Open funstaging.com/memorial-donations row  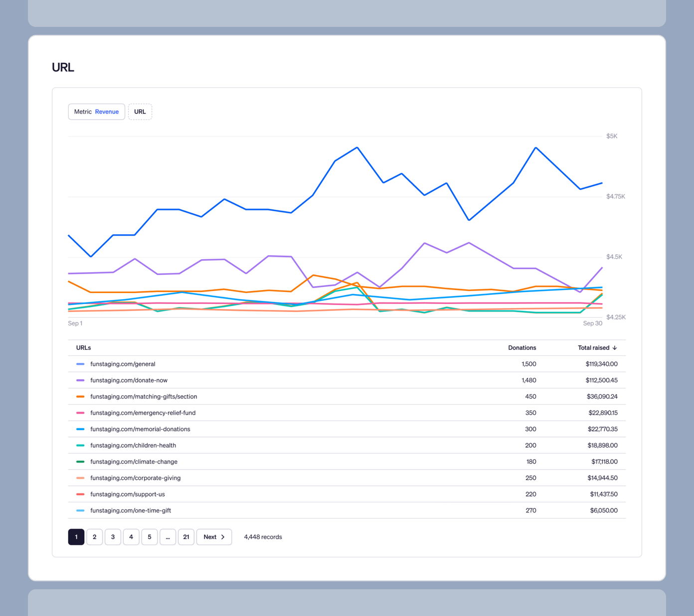[140, 429]
